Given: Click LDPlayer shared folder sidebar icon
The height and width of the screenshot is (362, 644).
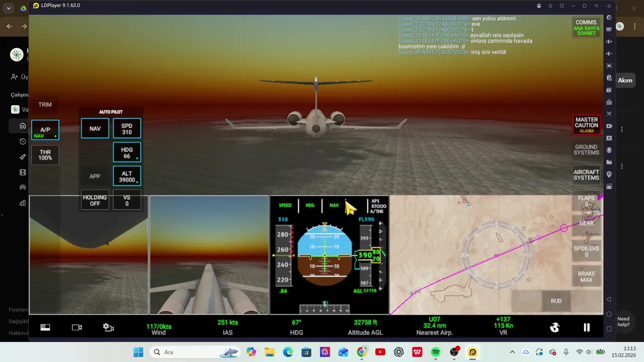Looking at the screenshot, I should (x=609, y=162).
